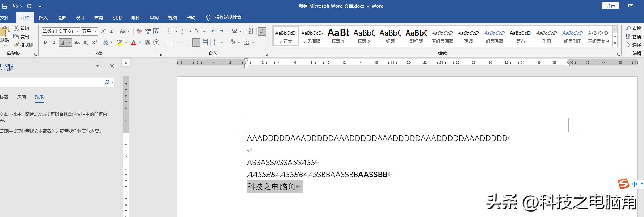Toggle show/hide paragraph marks
Viewport: 644px width, 217px height.
coord(262,31)
